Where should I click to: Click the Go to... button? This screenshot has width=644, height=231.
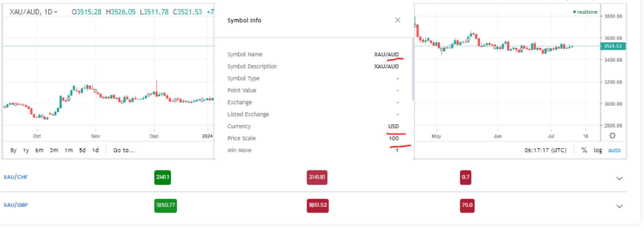124,150
